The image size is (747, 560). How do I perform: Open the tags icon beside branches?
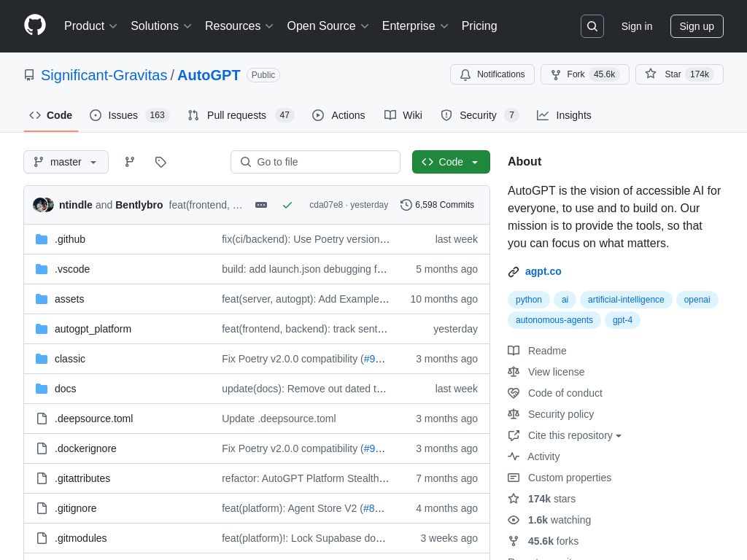coord(160,162)
